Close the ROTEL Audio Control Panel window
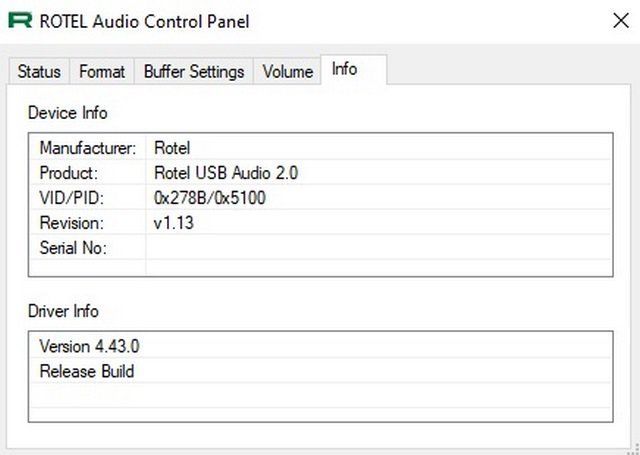The image size is (640, 455). tap(621, 20)
